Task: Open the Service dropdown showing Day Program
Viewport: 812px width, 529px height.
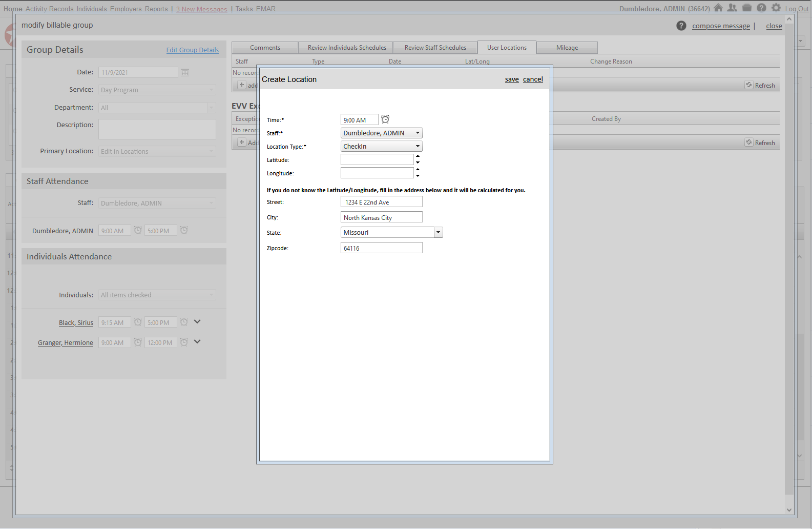Action: pos(157,90)
